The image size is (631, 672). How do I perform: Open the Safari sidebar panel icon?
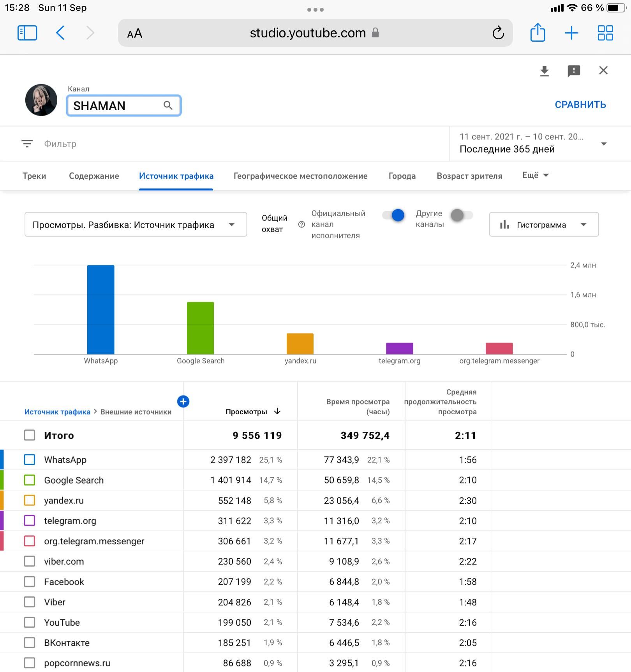[27, 33]
